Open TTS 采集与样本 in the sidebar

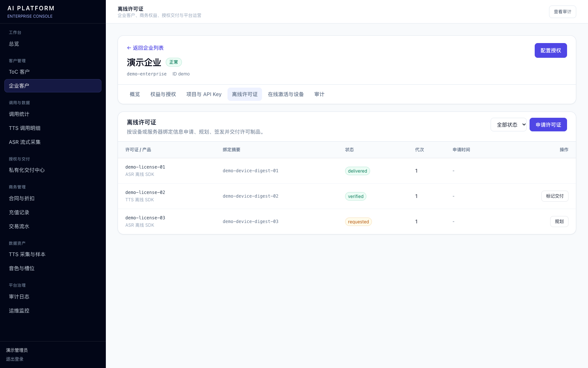click(x=53, y=254)
